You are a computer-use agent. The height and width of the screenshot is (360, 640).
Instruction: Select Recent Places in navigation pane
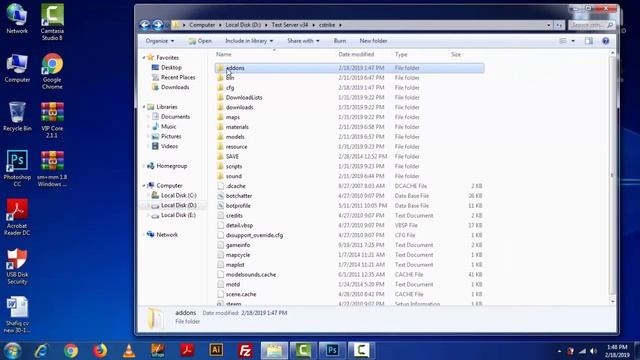178,78
